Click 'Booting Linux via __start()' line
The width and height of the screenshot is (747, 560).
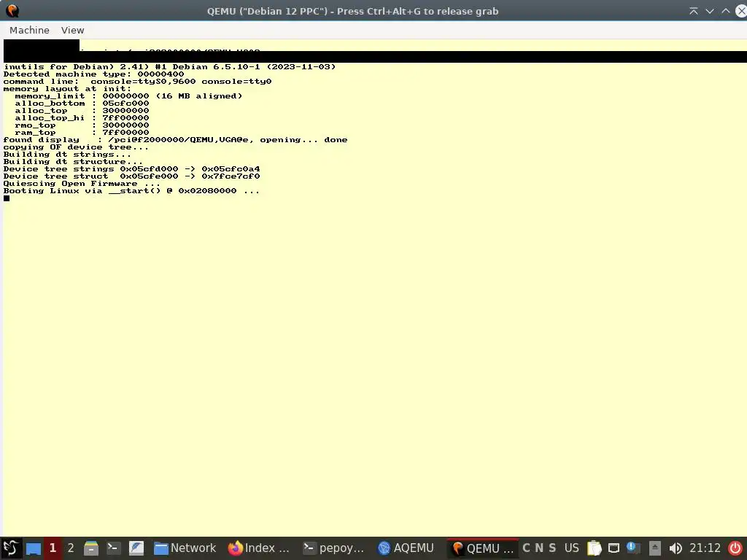pyautogui.click(x=131, y=191)
